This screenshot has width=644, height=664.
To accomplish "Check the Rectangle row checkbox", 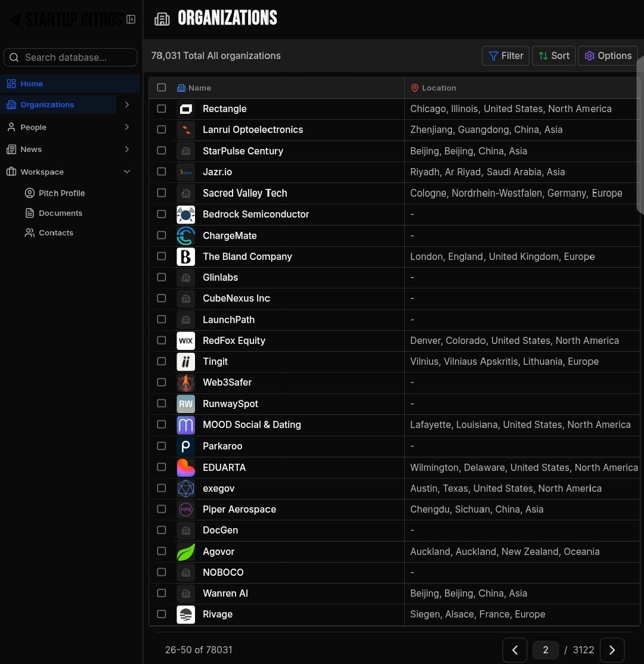I will (162, 108).
